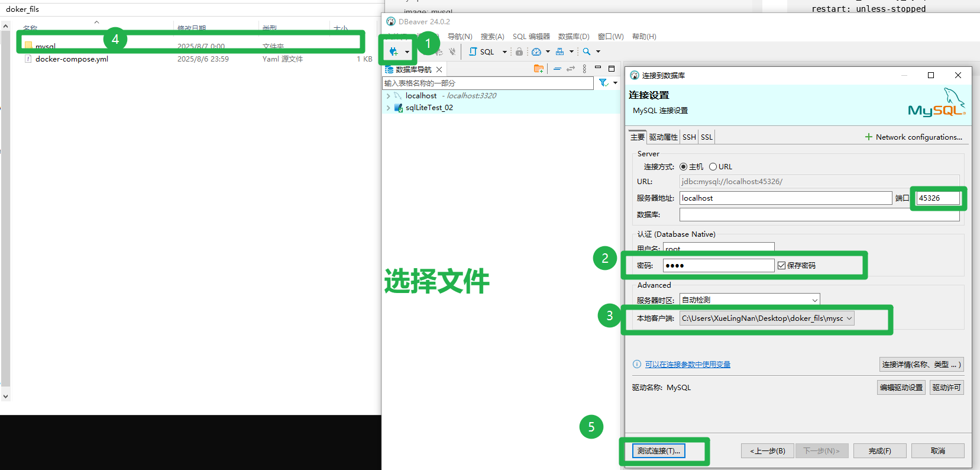The image size is (980, 470).
Task: Minimize the database navigator panel
Action: (598, 67)
